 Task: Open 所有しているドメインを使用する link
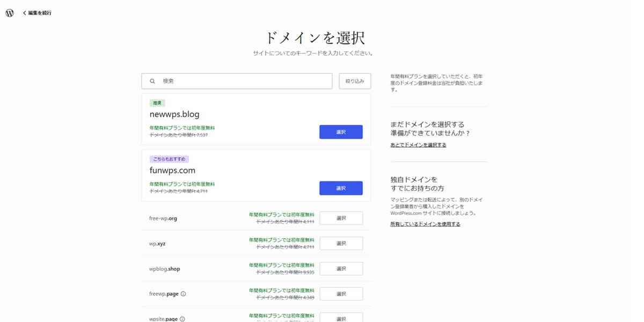point(425,224)
